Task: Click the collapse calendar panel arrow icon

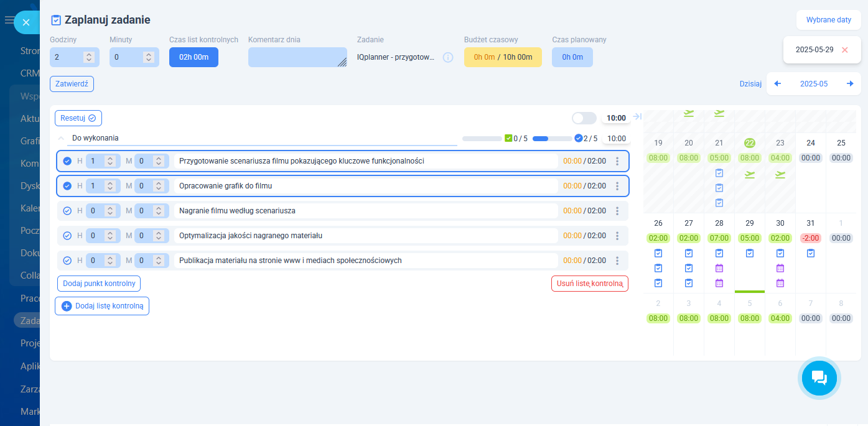Action: point(637,117)
